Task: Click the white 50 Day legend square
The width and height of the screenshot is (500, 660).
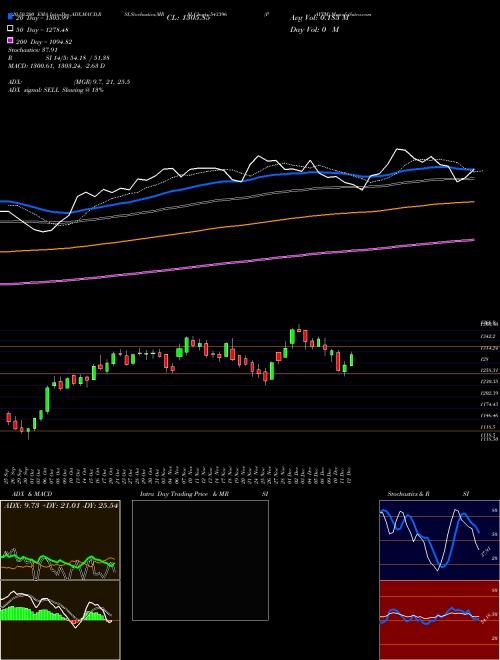Action: pos(11,29)
